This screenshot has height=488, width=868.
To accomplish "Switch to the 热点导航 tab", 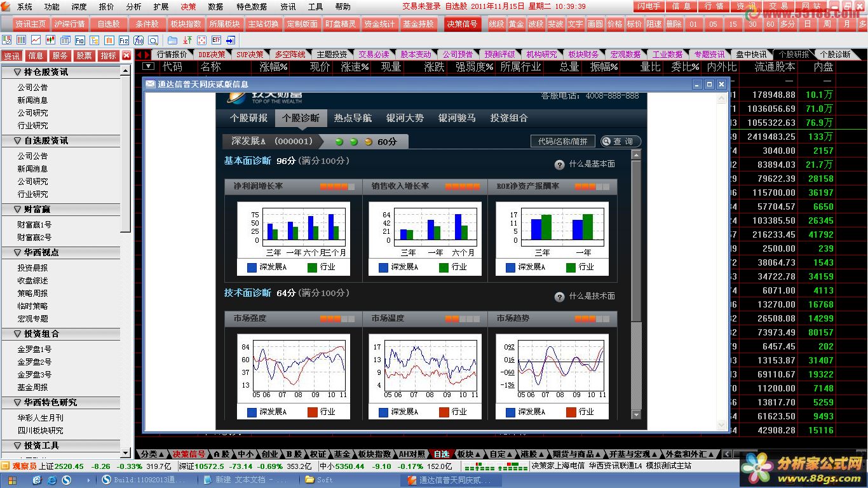I will [x=353, y=118].
